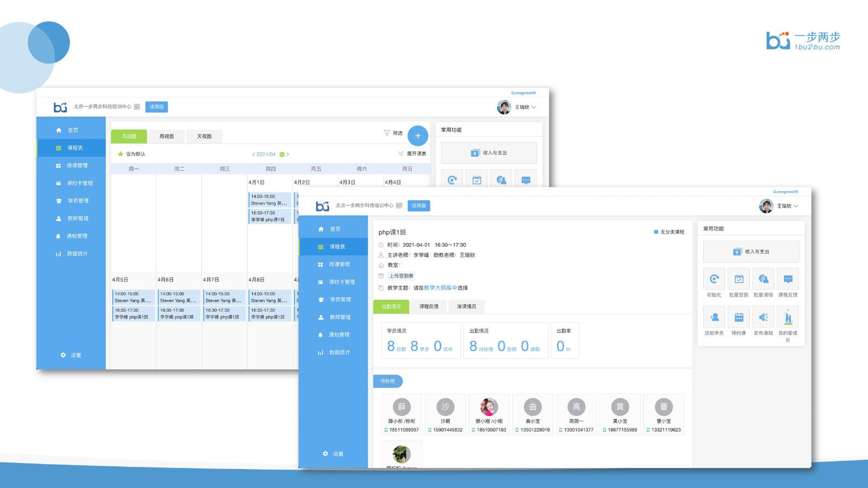Image resolution: width=868 pixels, height=488 pixels.
Task: Click QR code icon in back window header
Action: tap(137, 107)
